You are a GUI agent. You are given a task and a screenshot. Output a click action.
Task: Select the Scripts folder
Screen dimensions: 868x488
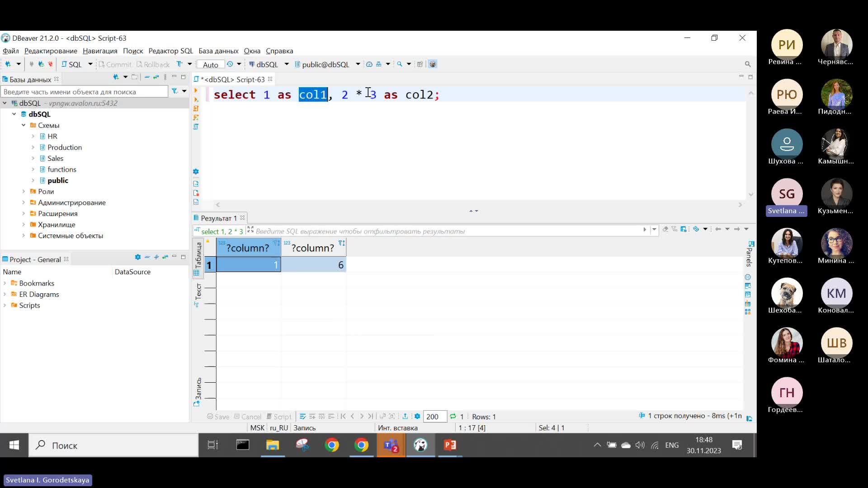(29, 305)
